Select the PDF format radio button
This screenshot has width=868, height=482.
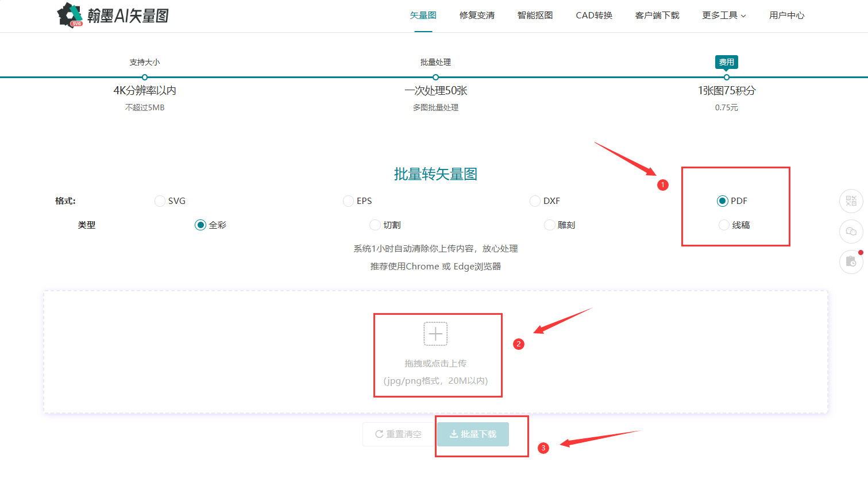coord(722,201)
